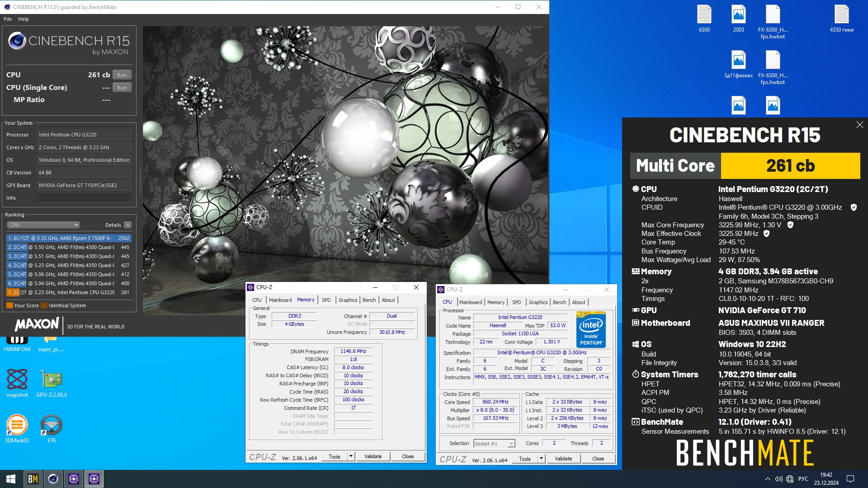Click Tools button in CPU-Z Memory window

335,456
